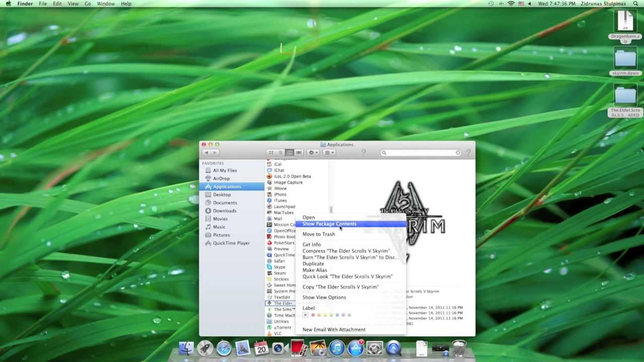Image resolution: width=644 pixels, height=362 pixels.
Task: Open Finder from the Dock
Action: (186, 348)
